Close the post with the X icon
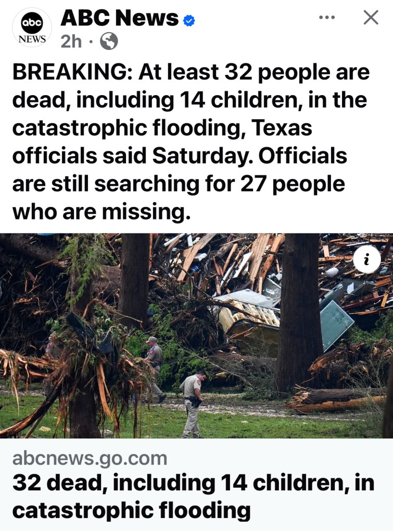The width and height of the screenshot is (393, 532). pos(371,17)
